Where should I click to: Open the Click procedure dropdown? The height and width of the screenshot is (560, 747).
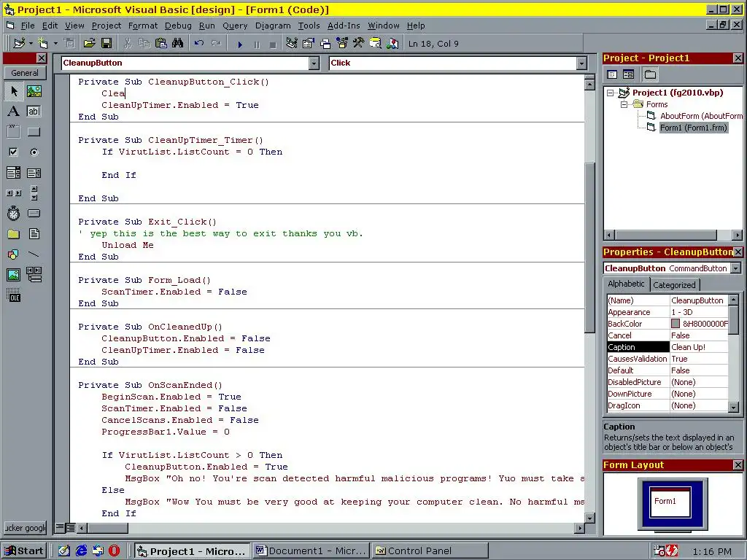pyautogui.click(x=581, y=63)
